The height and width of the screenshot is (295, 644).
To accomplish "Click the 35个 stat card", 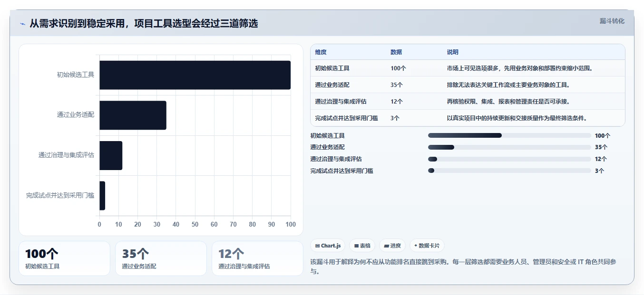I will (161, 258).
